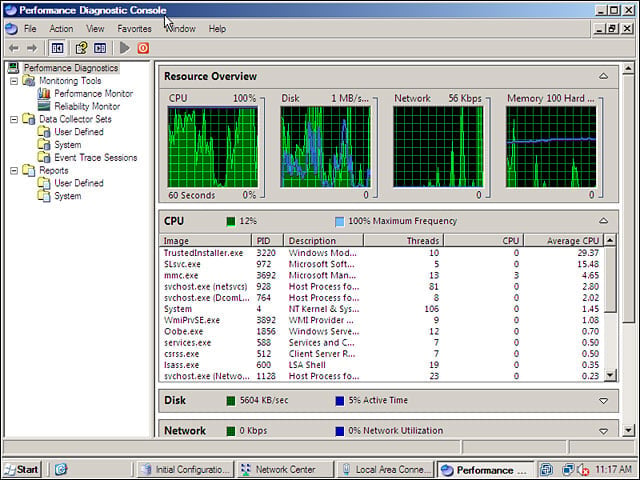This screenshot has height=480, width=640.
Task: Select the WmiPrvSE.exe process row
Action: [381, 320]
